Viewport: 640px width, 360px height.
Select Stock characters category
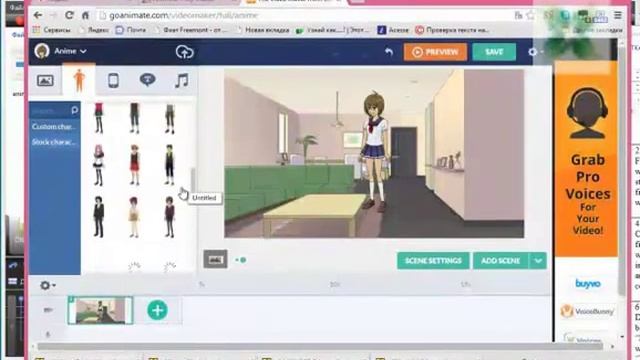pos(54,142)
